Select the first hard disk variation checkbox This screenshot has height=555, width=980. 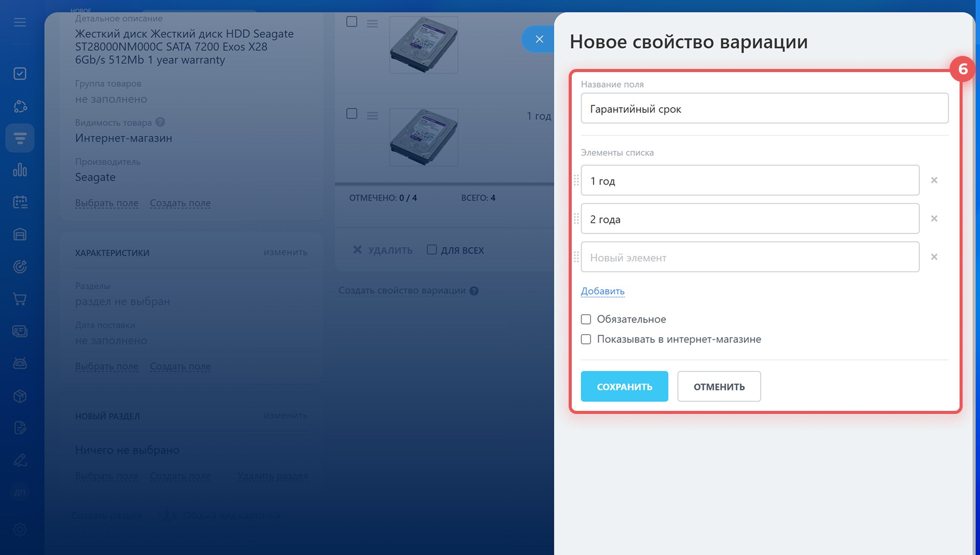click(x=352, y=21)
